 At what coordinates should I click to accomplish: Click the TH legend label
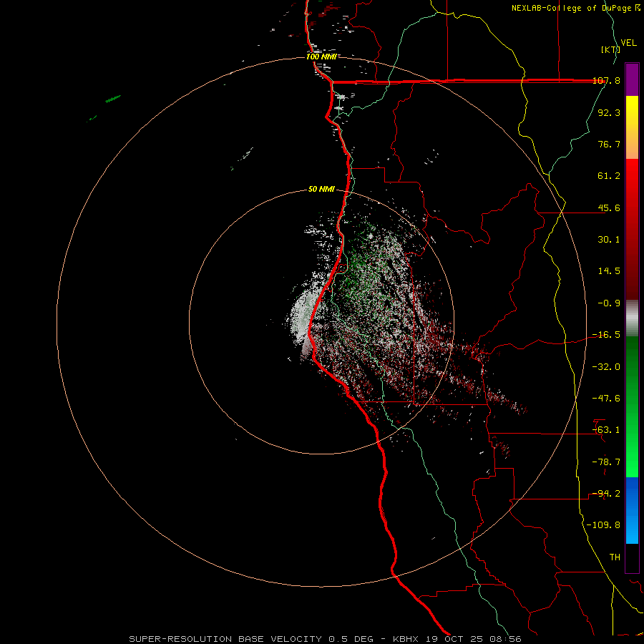coord(615,557)
